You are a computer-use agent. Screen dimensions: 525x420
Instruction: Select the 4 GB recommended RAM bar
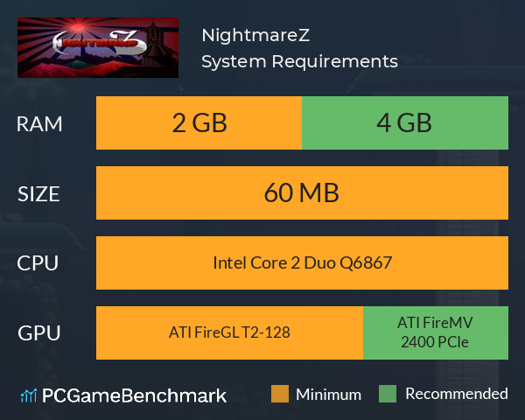pos(405,122)
